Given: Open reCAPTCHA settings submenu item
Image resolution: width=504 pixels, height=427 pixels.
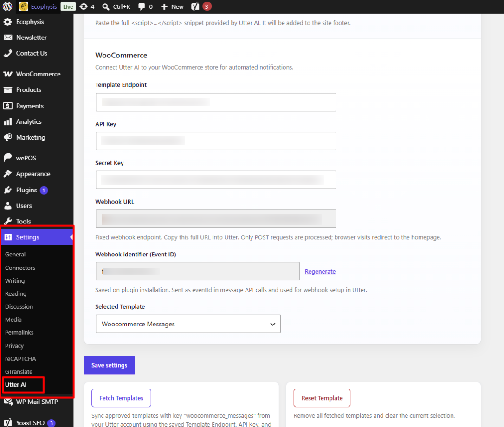Looking at the screenshot, I should pos(20,359).
